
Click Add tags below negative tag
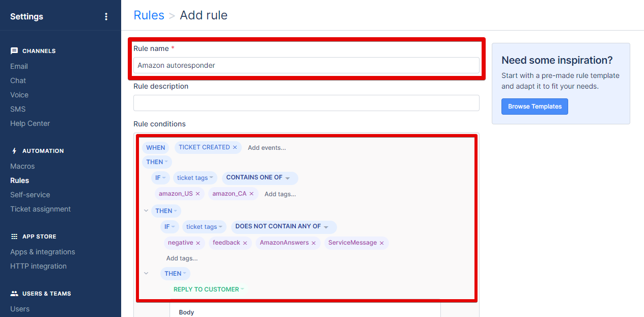click(x=182, y=258)
